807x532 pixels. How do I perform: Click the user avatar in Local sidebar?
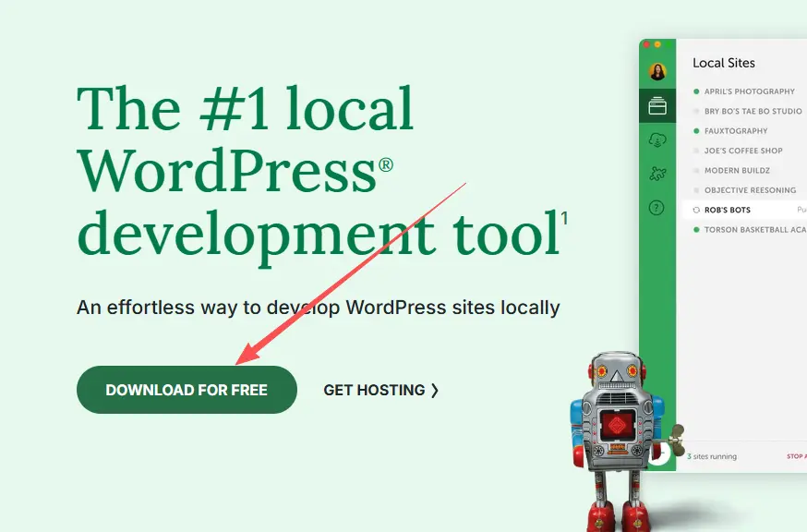tap(657, 72)
